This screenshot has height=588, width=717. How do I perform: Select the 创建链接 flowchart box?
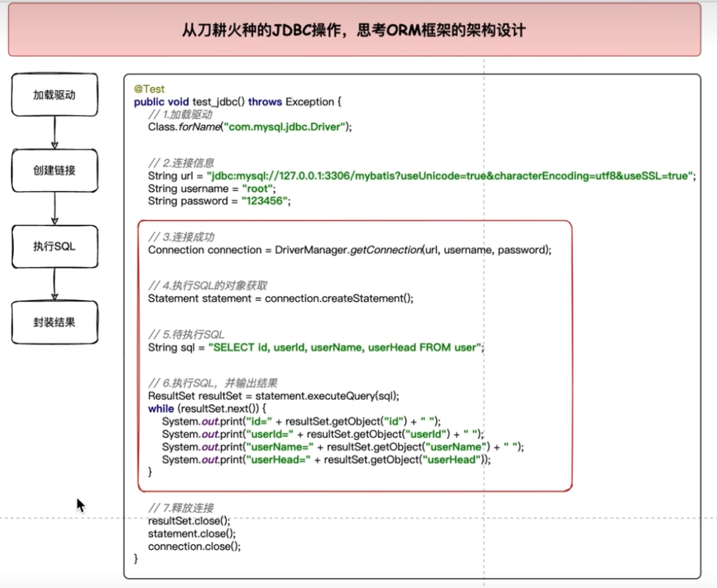(54, 170)
